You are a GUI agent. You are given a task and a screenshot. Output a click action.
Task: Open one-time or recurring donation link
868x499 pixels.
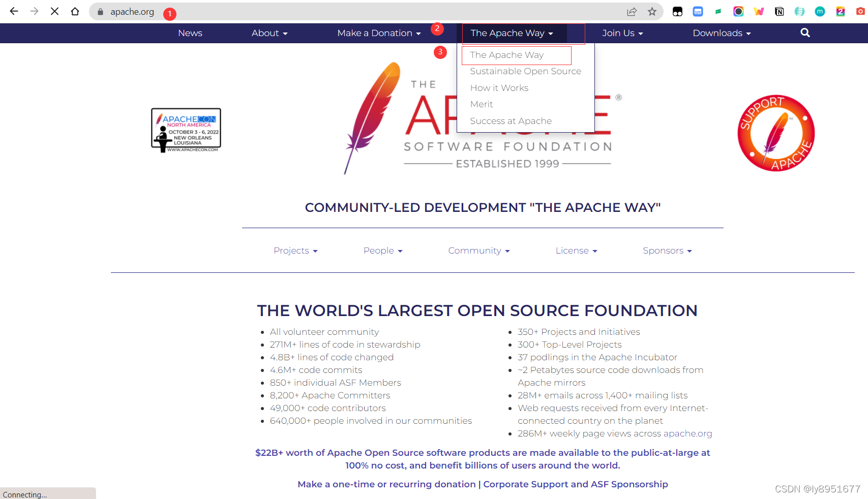[x=386, y=484]
